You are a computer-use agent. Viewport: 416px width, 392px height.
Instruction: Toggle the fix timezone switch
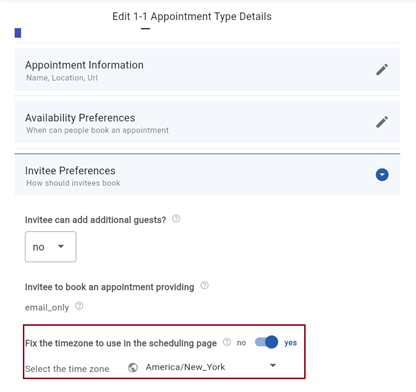point(266,342)
